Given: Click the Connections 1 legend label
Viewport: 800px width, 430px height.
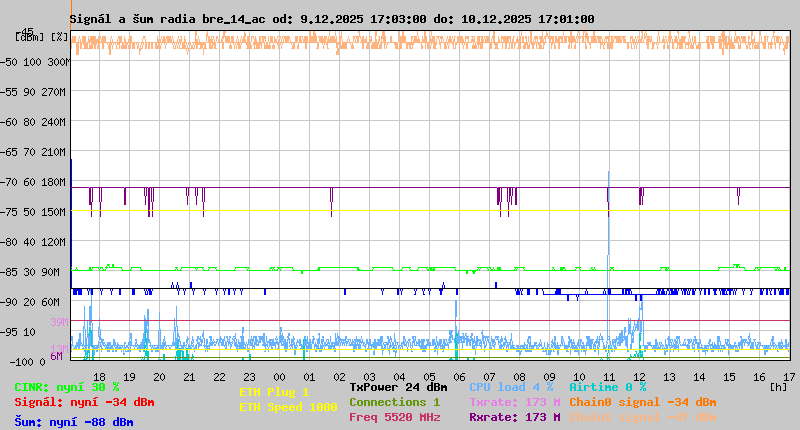Looking at the screenshot, I should tap(394, 402).
